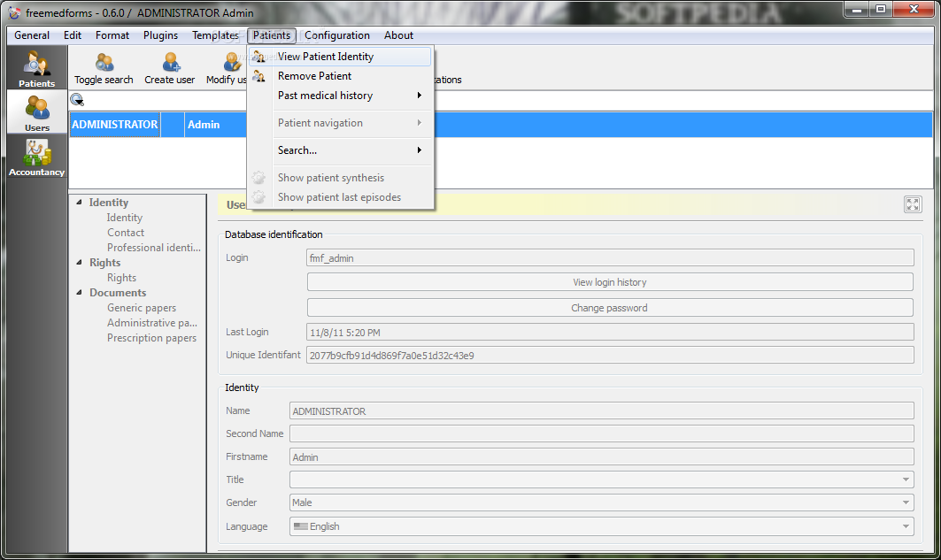Collapse the Identity tree group

[x=79, y=203]
